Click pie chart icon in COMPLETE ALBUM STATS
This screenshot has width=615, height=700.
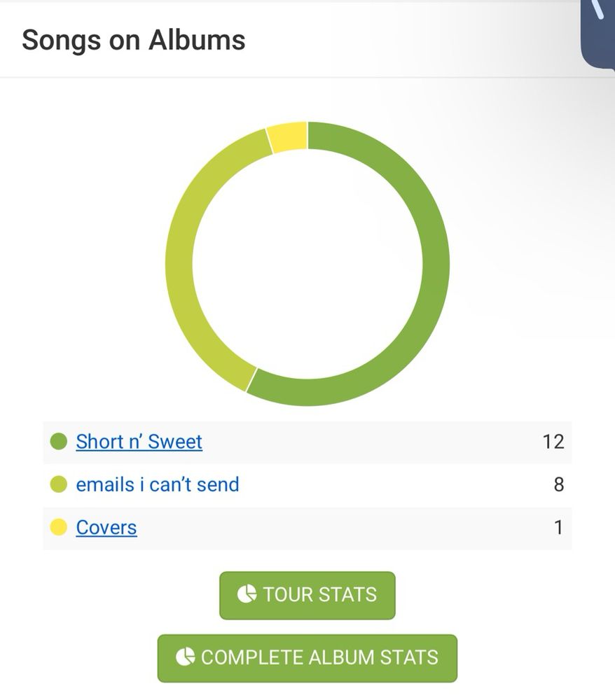185,657
